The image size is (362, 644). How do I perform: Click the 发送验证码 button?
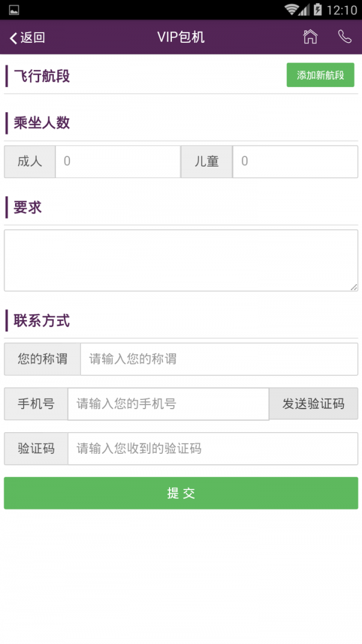point(313,404)
